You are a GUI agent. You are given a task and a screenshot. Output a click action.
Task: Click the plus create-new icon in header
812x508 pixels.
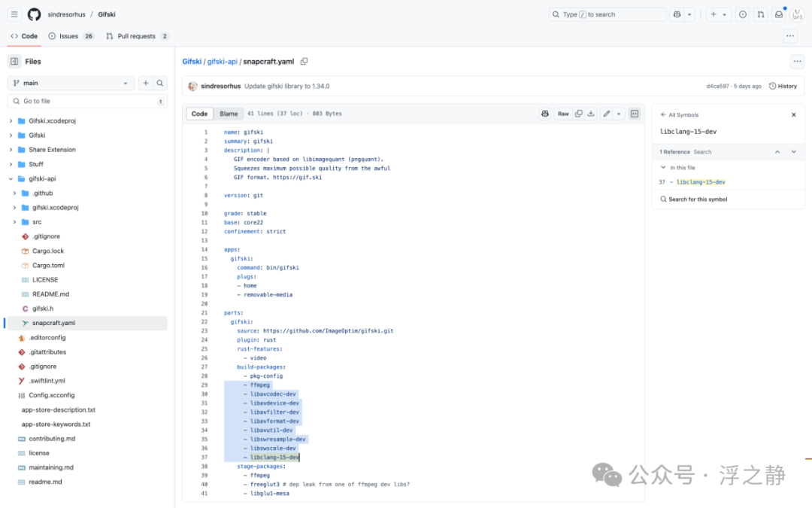714,14
